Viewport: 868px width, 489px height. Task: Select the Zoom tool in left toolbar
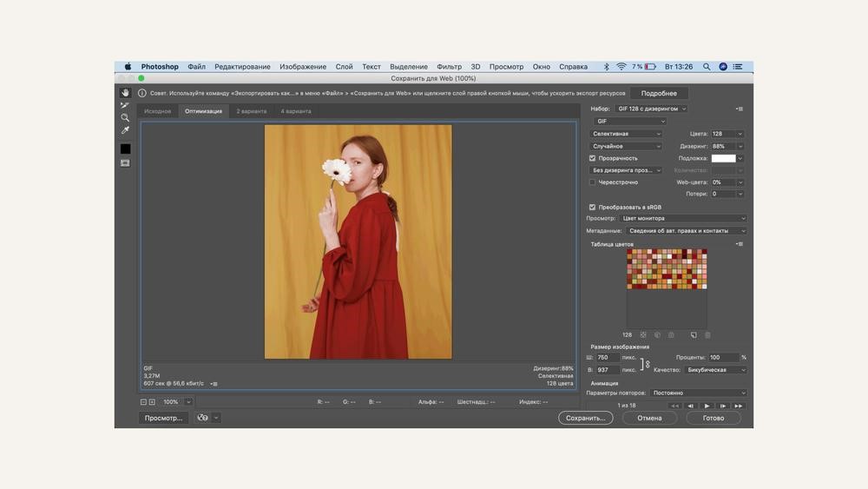tap(125, 117)
